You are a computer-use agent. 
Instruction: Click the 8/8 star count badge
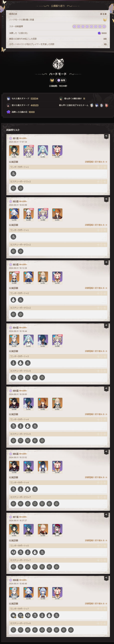point(61,80)
